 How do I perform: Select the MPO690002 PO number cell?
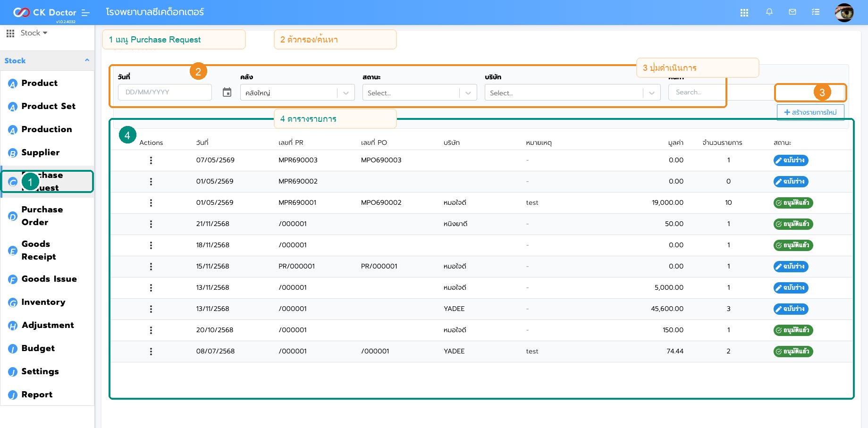(381, 202)
